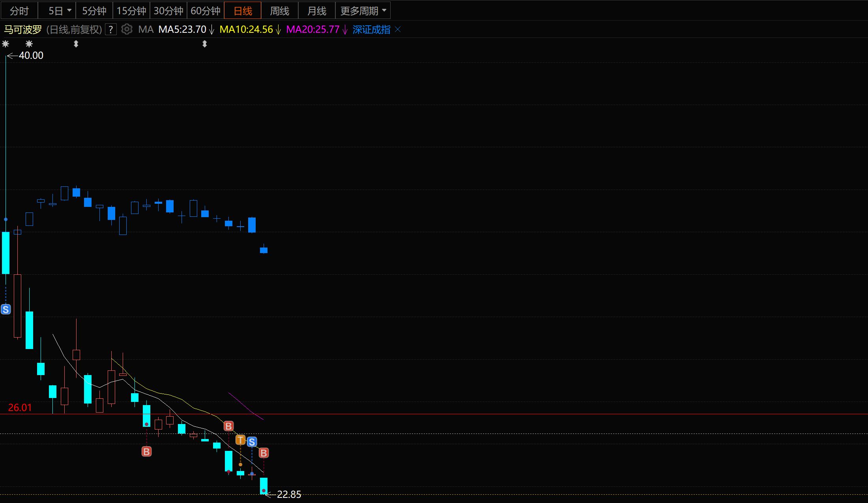The width and height of the screenshot is (868, 503).
Task: Switch to the 60分钟 period tab
Action: click(205, 11)
